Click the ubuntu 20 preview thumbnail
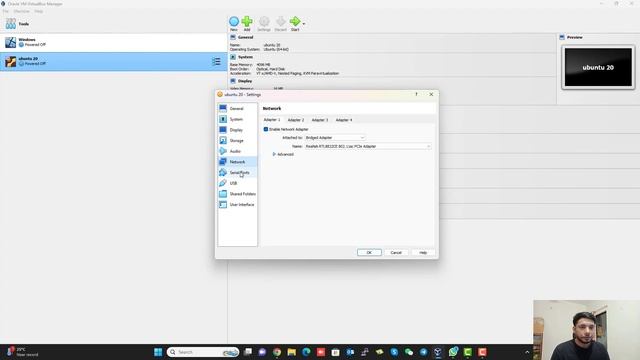 [x=598, y=67]
